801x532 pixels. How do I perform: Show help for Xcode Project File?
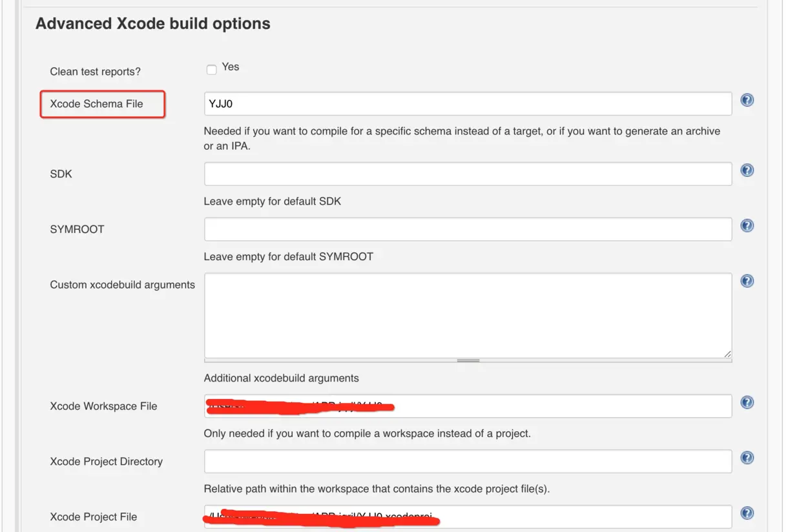coord(747,513)
